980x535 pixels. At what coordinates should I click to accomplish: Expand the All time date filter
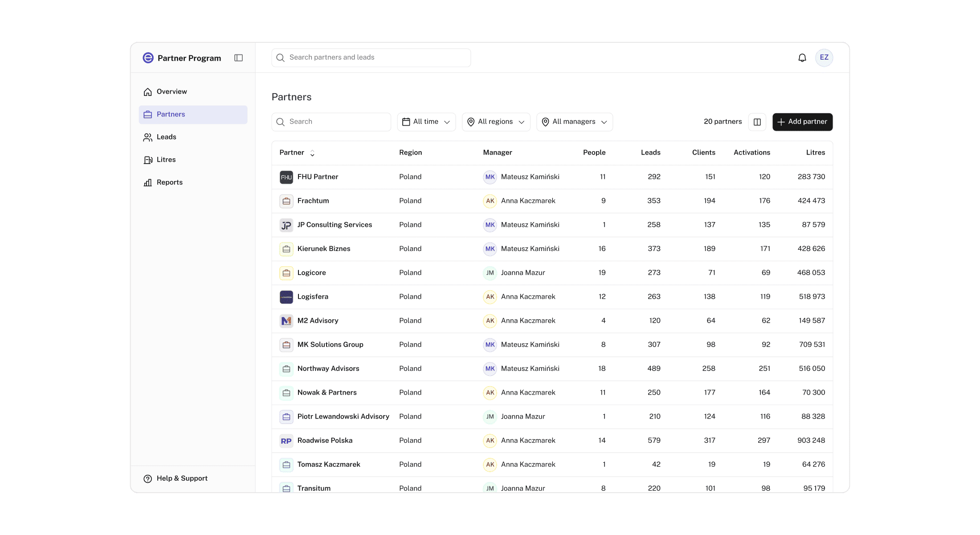click(426, 122)
